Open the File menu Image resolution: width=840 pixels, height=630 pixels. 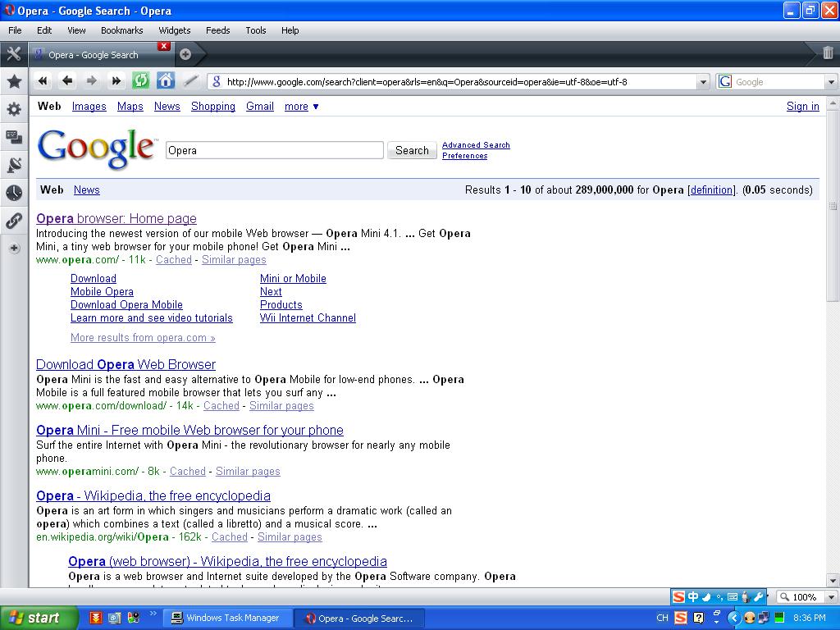(x=15, y=30)
